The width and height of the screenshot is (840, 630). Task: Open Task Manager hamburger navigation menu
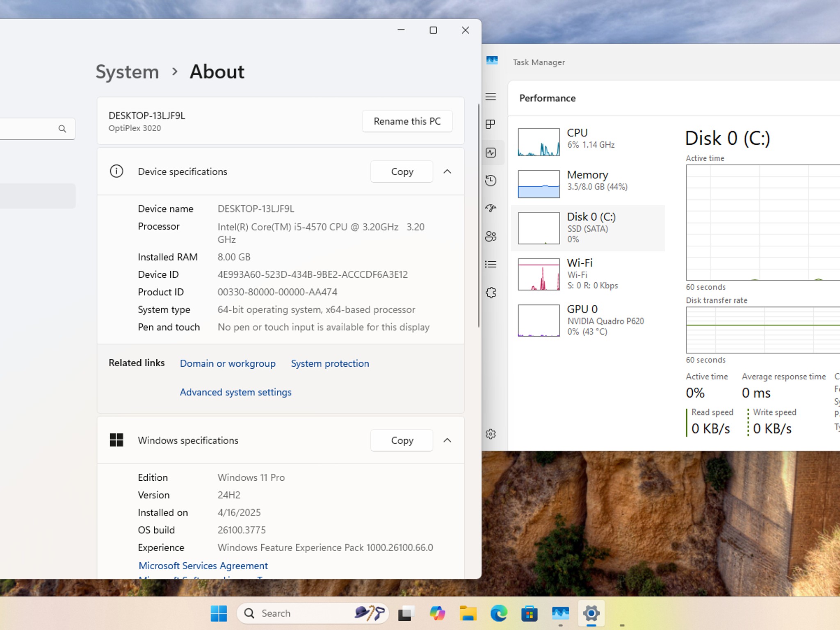point(491,97)
